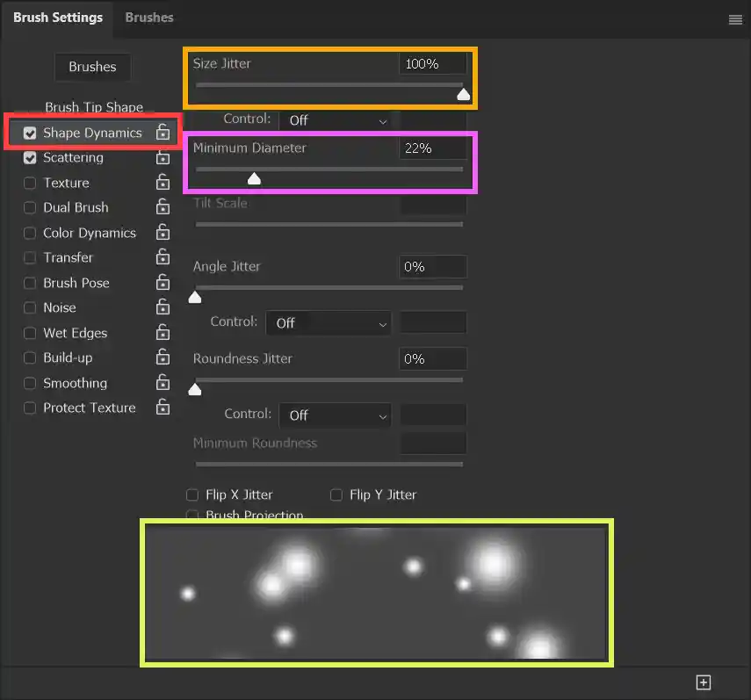
Task: Click the Angle Jitter percentage field
Action: (433, 267)
